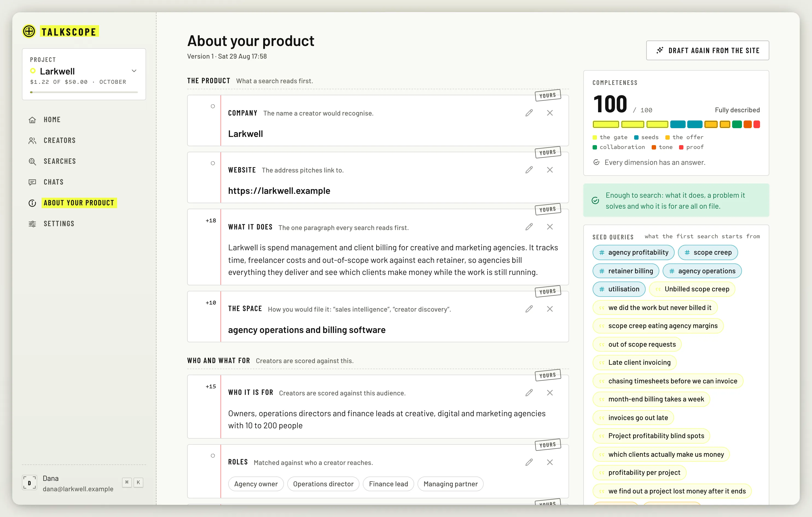Edit the What It Does paragraph
Screen dimensions: 812x517
coord(529,227)
